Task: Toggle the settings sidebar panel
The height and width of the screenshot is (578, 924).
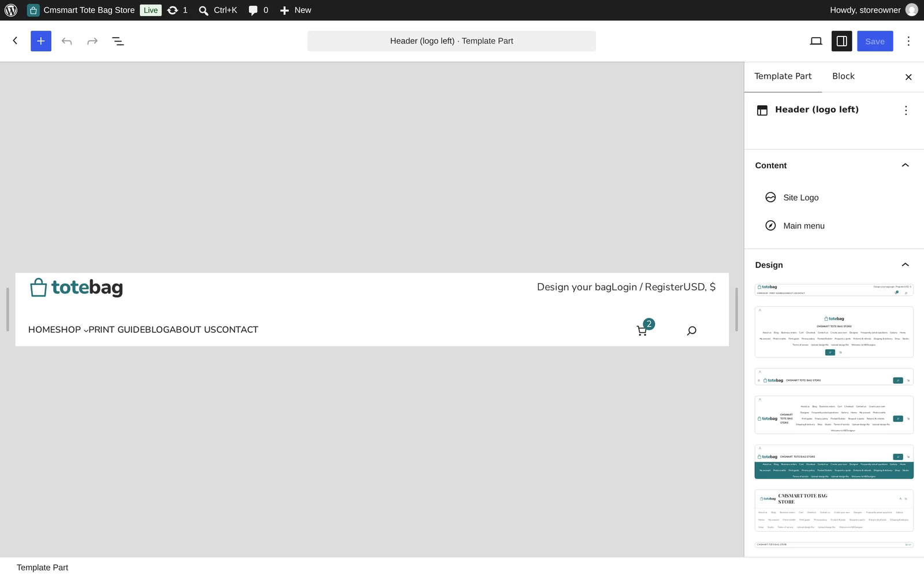Action: [842, 41]
